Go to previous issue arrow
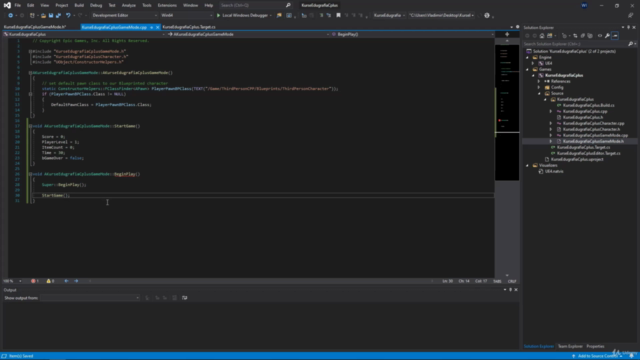The height and width of the screenshot is (360, 640). 66,281
